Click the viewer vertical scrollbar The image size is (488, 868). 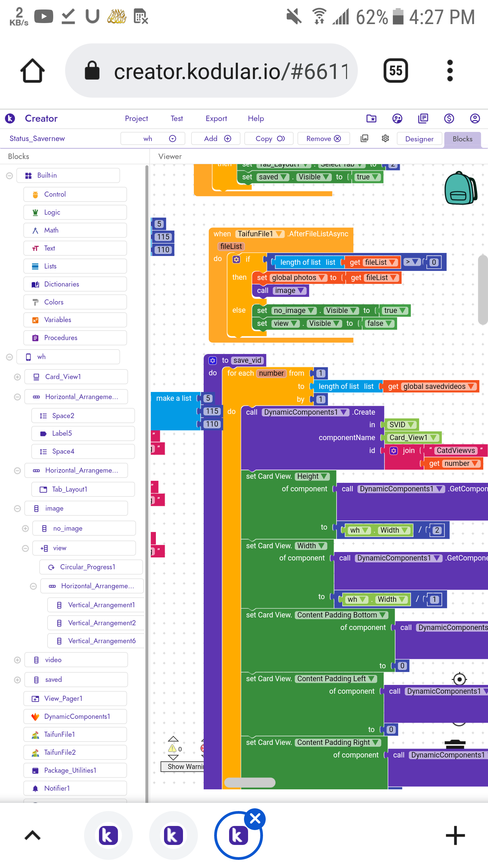pyautogui.click(x=482, y=290)
